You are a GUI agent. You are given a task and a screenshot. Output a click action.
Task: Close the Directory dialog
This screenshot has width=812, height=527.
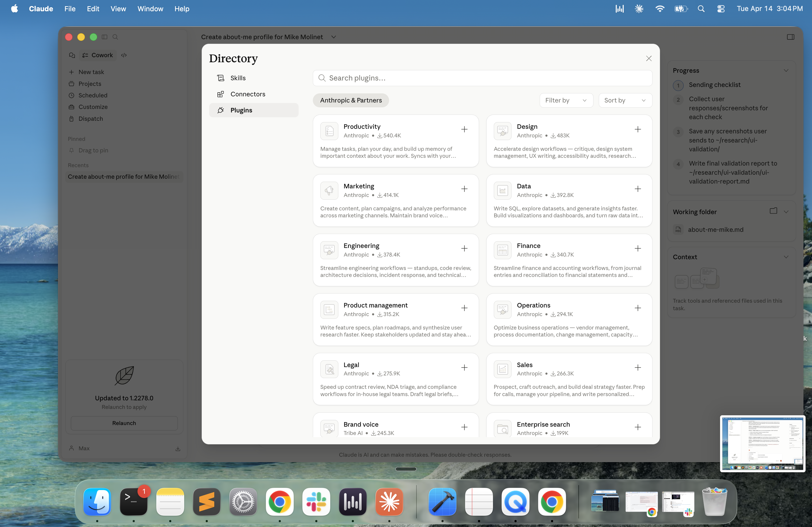pyautogui.click(x=648, y=58)
